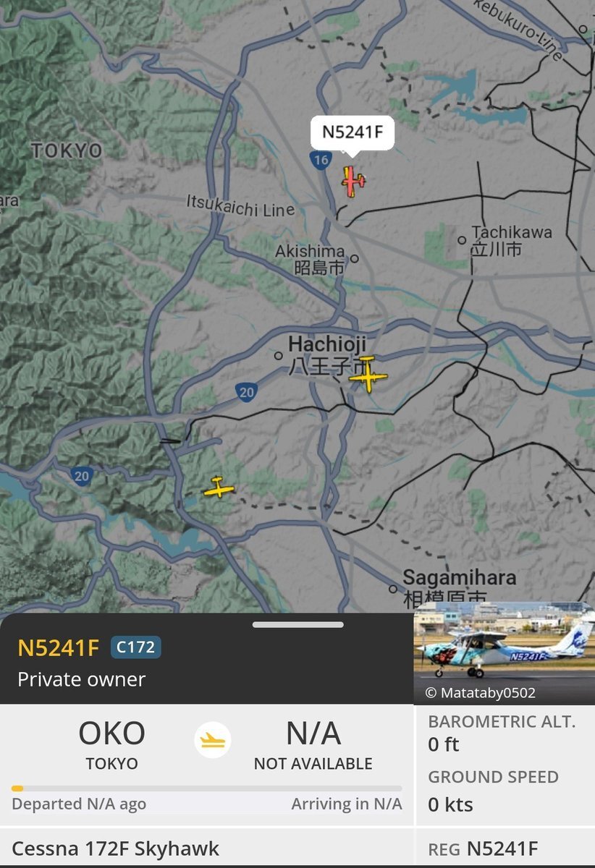Tap the Private owner label
Screen dimensions: 595x868
pos(81,679)
